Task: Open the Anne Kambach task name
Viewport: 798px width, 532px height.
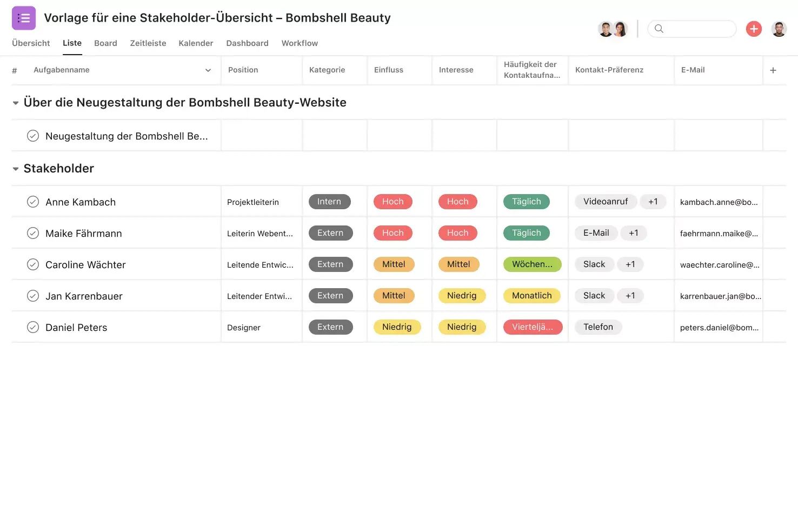Action: 81,202
